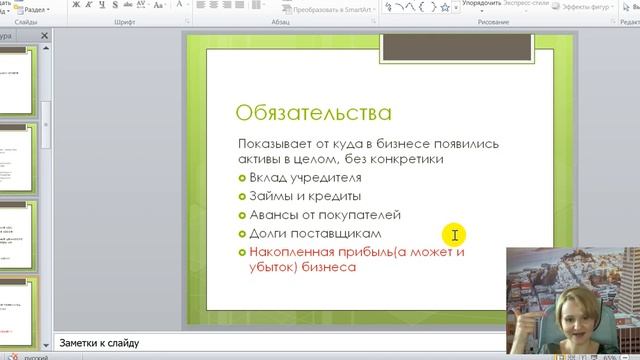
Task: Click the font color A button
Action: pyautogui.click(x=179, y=4)
